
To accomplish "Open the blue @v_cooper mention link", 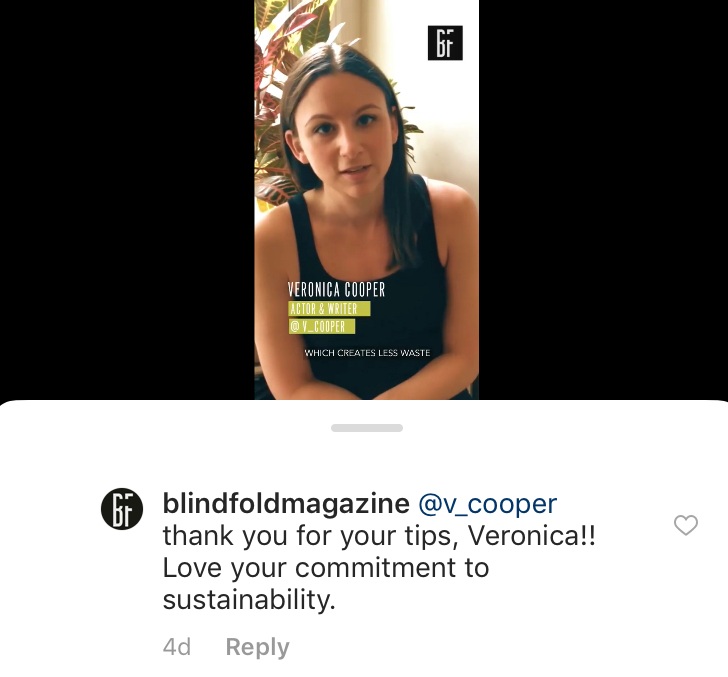I will (488, 504).
